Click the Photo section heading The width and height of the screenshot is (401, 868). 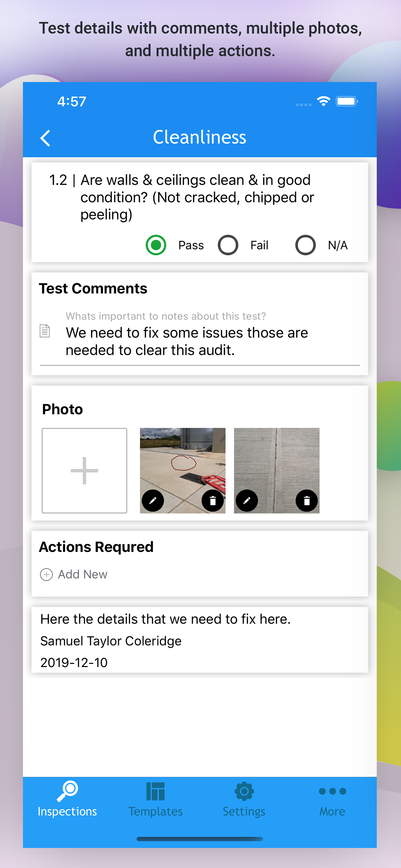(x=62, y=409)
